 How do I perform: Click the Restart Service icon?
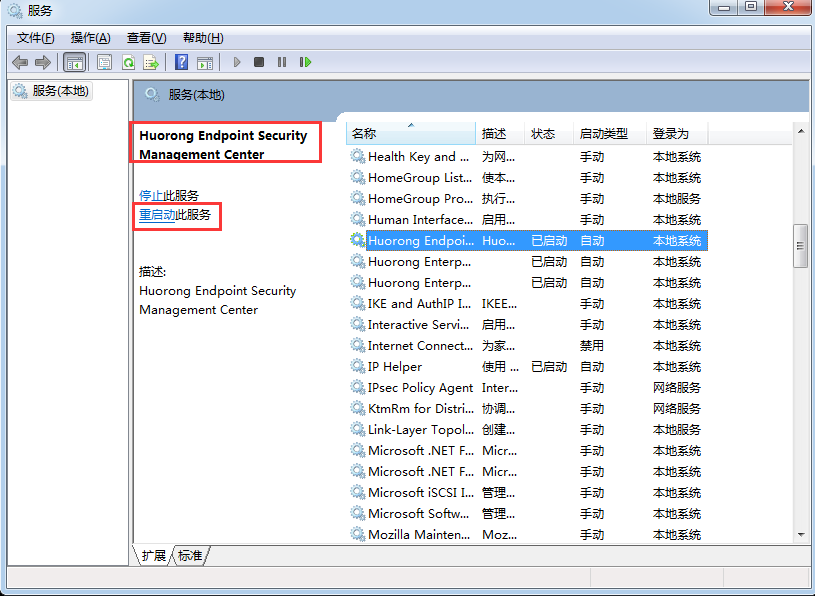click(x=305, y=62)
